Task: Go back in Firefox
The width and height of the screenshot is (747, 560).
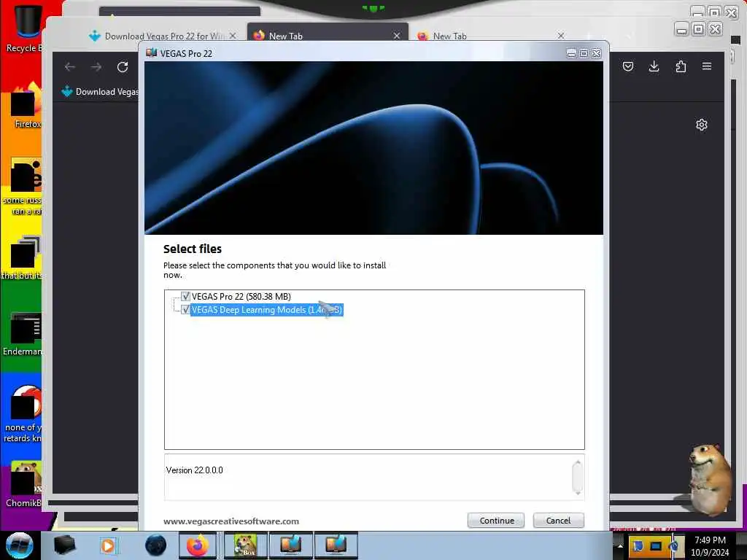Action: (x=70, y=66)
